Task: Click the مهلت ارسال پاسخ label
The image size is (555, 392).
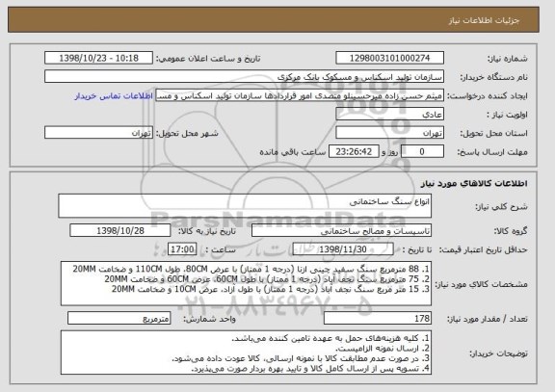Action: [492, 152]
